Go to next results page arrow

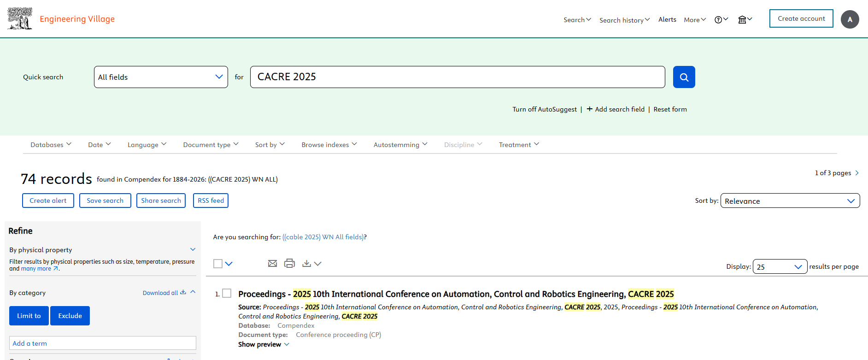857,173
